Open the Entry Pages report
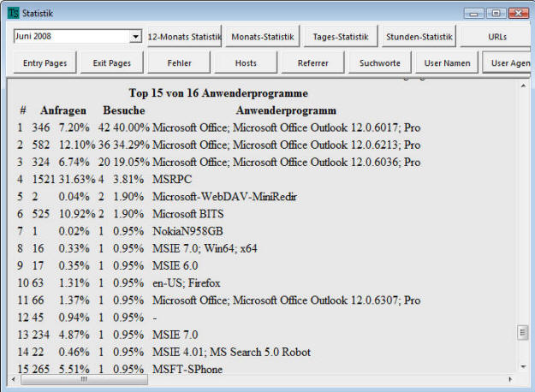This screenshot has width=535, height=392. pos(45,62)
